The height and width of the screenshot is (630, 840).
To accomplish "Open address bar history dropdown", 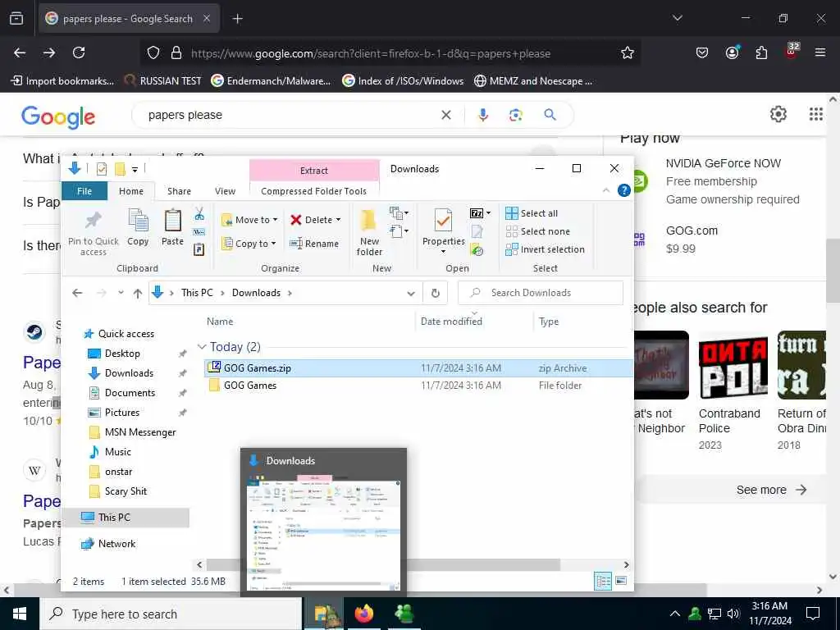I will (x=411, y=293).
